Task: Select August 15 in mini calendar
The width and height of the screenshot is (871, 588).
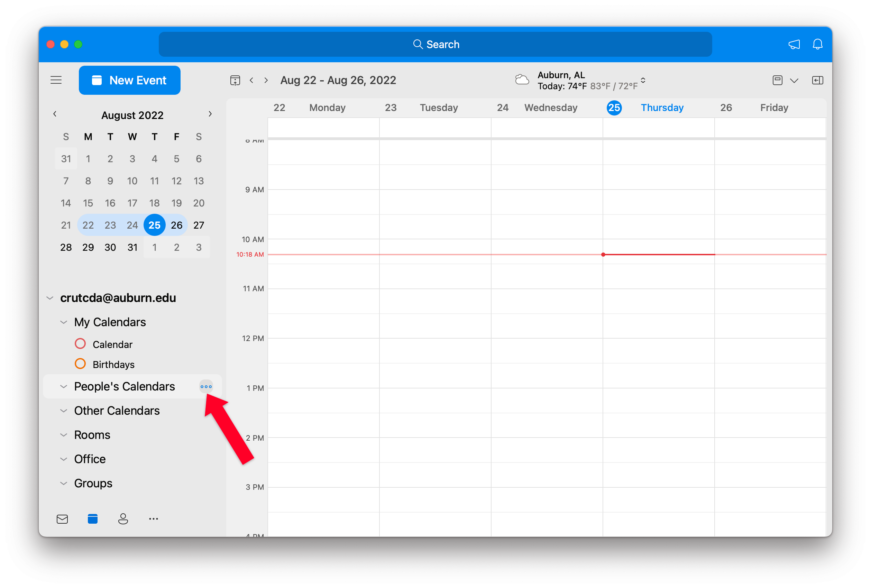Action: coord(88,203)
